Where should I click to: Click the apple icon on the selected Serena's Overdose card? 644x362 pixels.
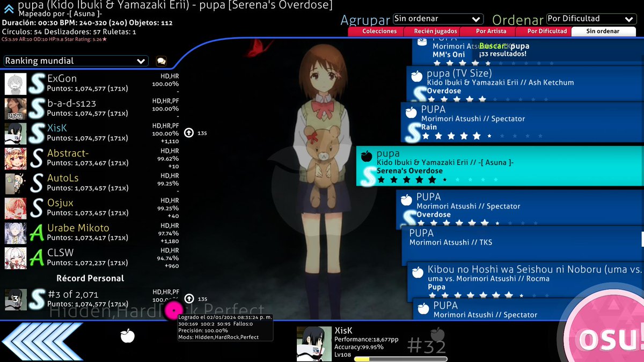point(367,156)
